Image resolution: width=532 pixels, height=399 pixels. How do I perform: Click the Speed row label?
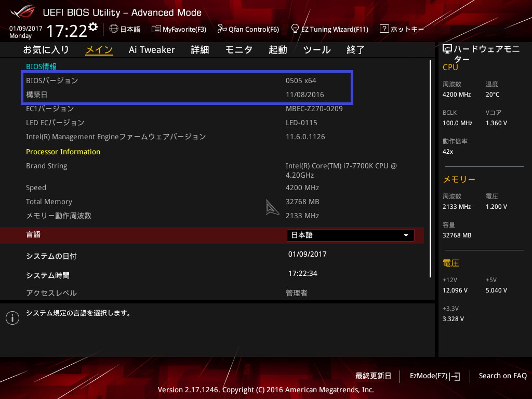point(36,188)
